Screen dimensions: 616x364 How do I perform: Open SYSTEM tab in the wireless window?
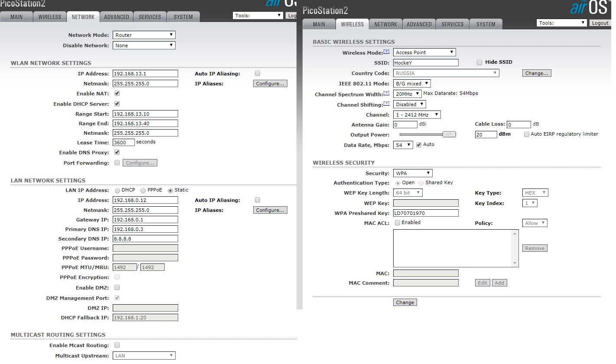[486, 24]
